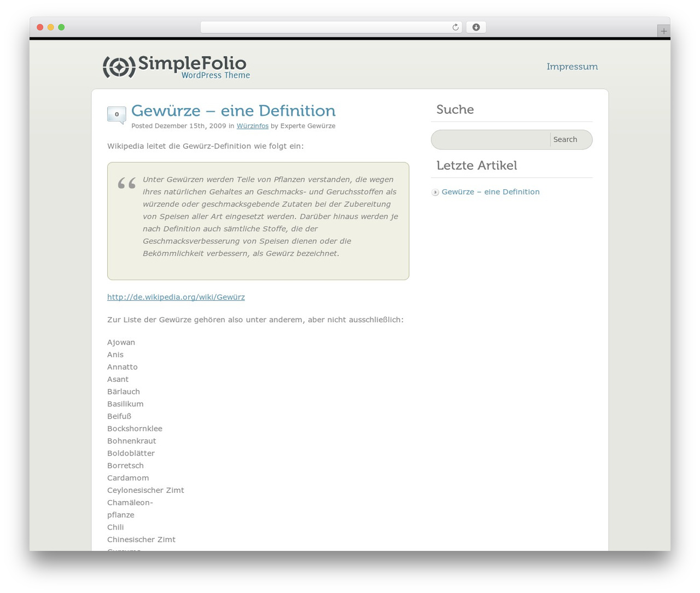Click the list entry Annatto

tap(122, 367)
